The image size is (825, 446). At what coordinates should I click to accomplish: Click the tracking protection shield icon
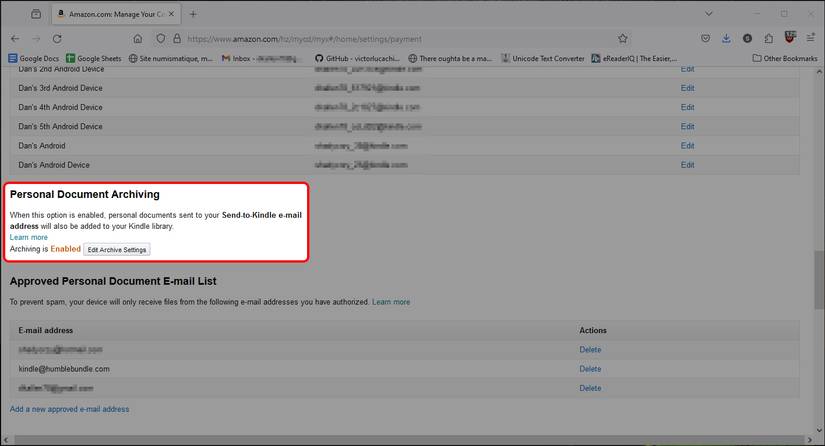point(160,38)
